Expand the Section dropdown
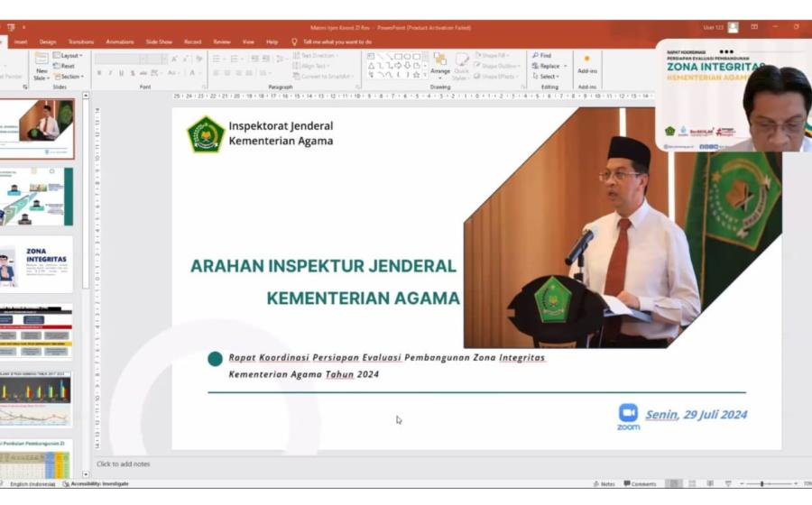The image size is (812, 505). [x=69, y=77]
